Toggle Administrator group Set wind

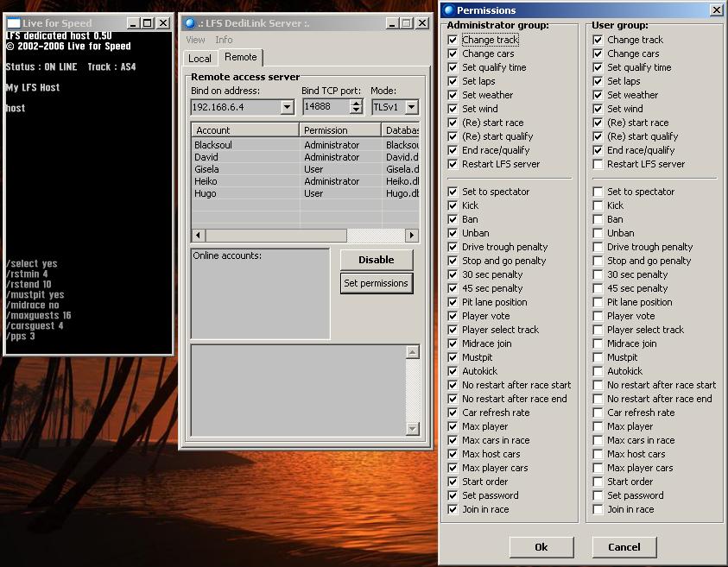(x=453, y=109)
